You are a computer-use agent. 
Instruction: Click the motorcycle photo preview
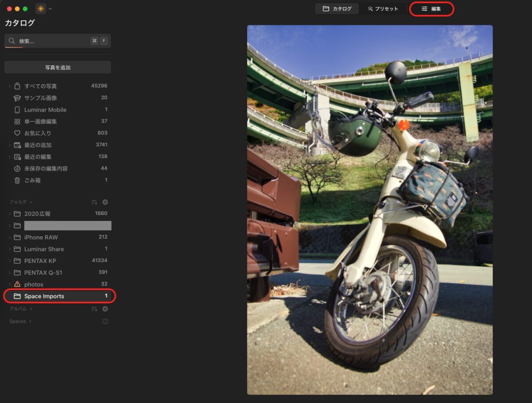370,210
